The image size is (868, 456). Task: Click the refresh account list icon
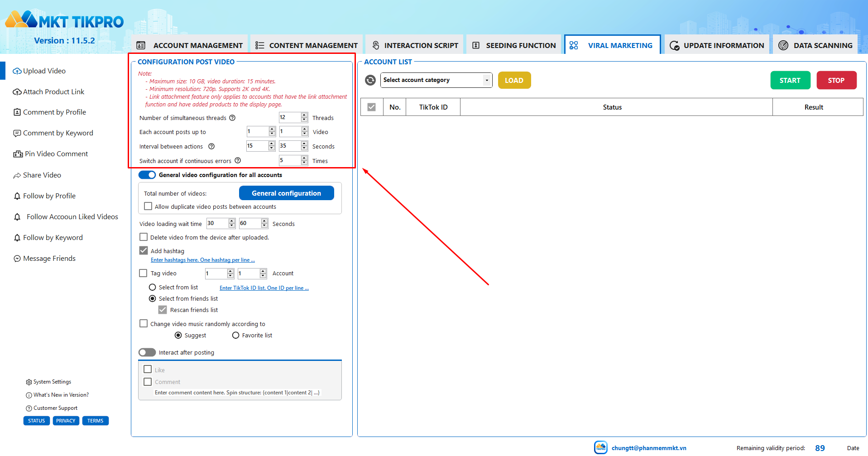coord(370,80)
